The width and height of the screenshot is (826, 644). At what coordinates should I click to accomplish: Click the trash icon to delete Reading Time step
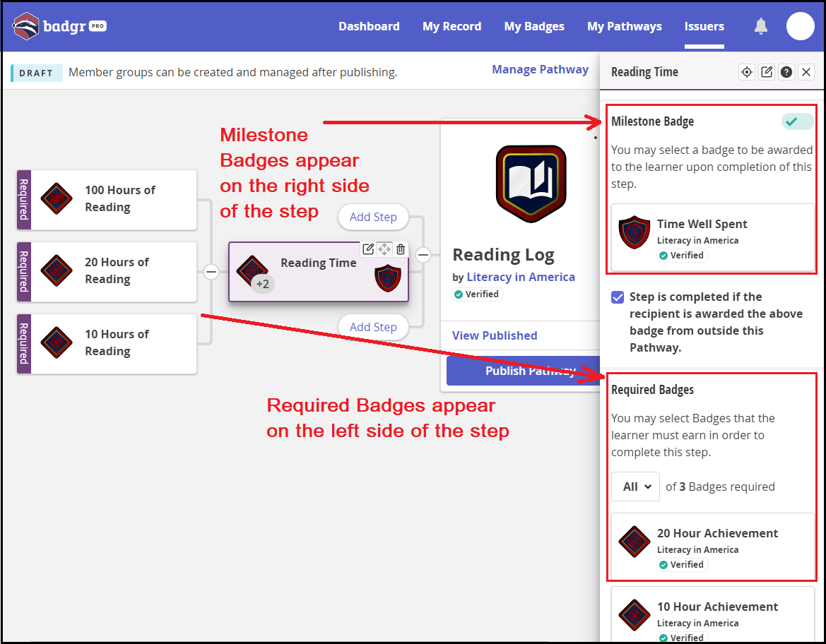[x=401, y=249]
